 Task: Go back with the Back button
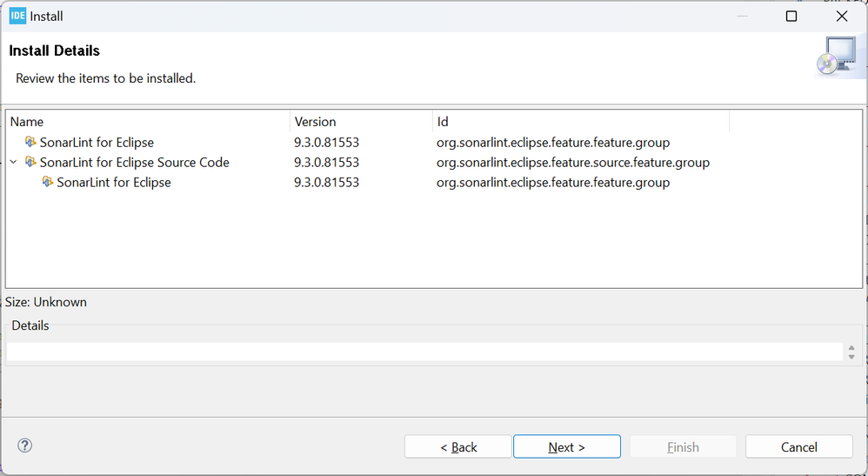click(x=458, y=446)
